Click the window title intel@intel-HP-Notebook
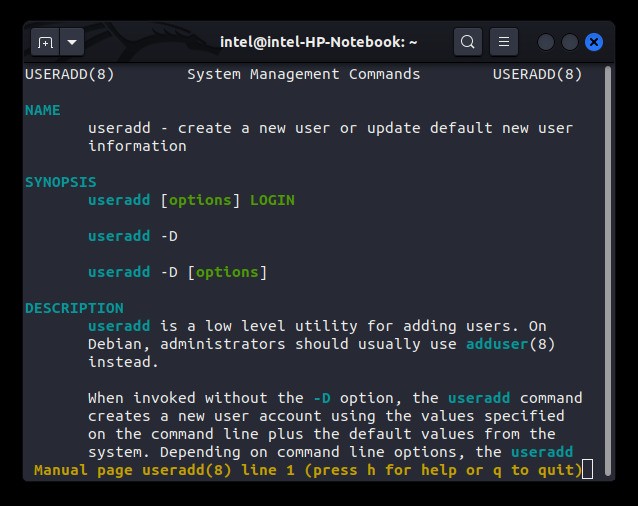638x506 pixels. [x=319, y=42]
